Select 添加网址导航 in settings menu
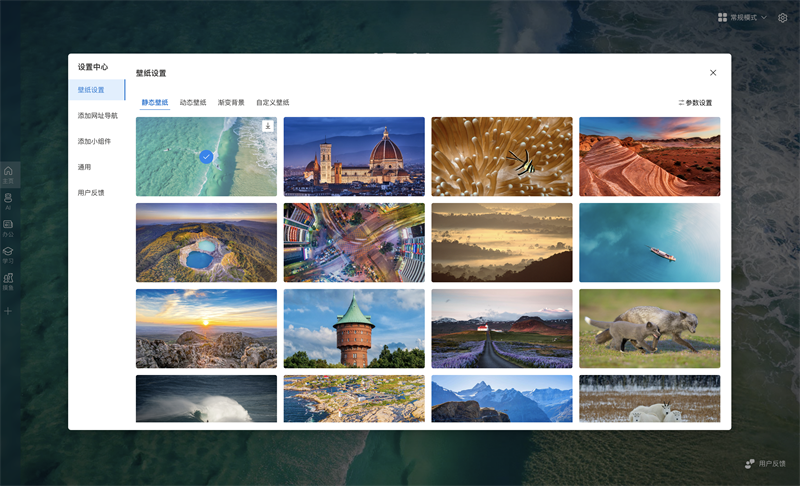 (97, 116)
